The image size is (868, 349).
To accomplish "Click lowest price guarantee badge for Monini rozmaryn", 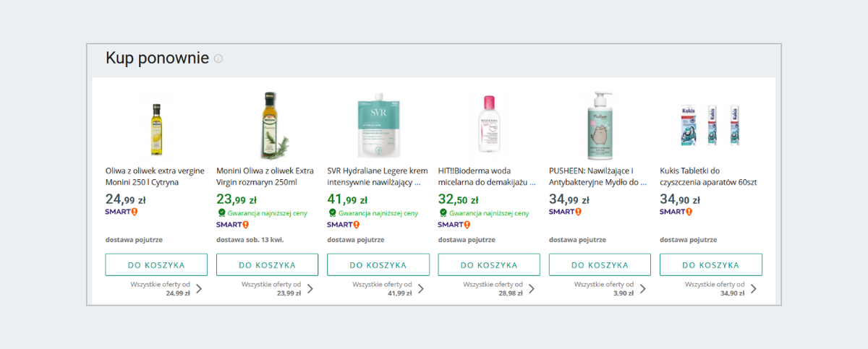I will tap(262, 213).
